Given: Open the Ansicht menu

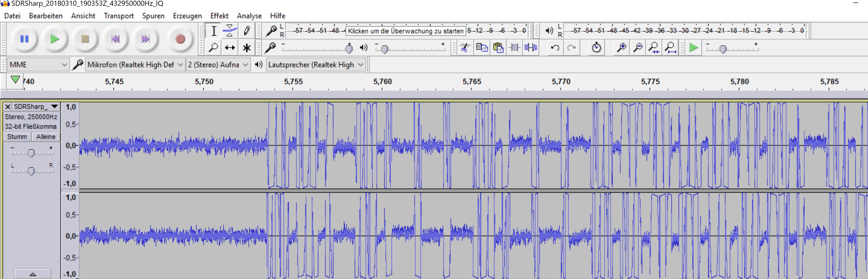Looking at the screenshot, I should [83, 16].
